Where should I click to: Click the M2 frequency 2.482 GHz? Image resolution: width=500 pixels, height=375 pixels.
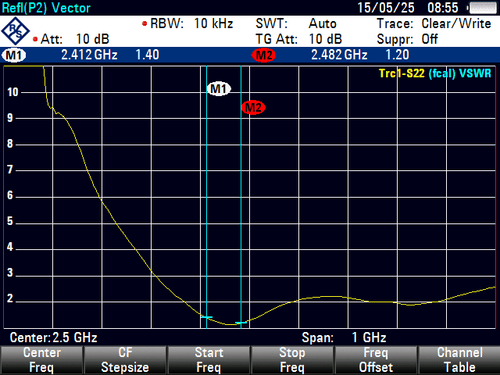339,55
